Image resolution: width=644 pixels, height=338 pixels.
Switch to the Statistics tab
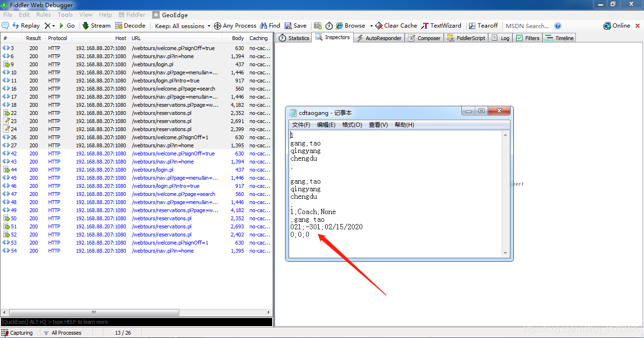click(295, 38)
